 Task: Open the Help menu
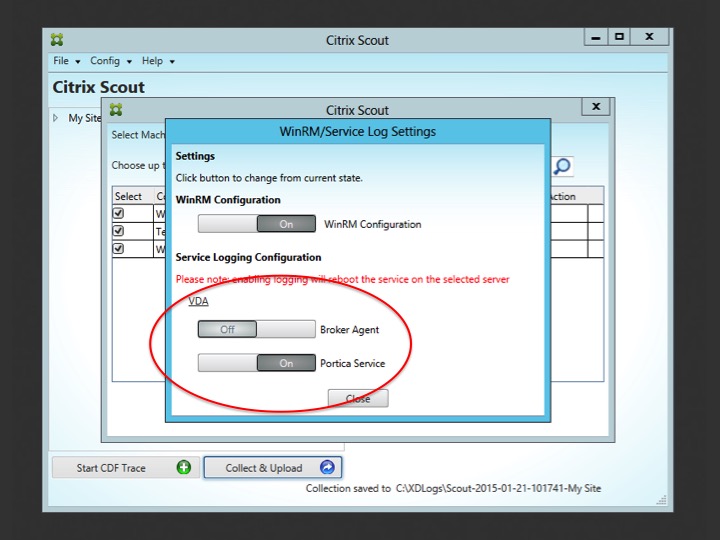pos(158,61)
